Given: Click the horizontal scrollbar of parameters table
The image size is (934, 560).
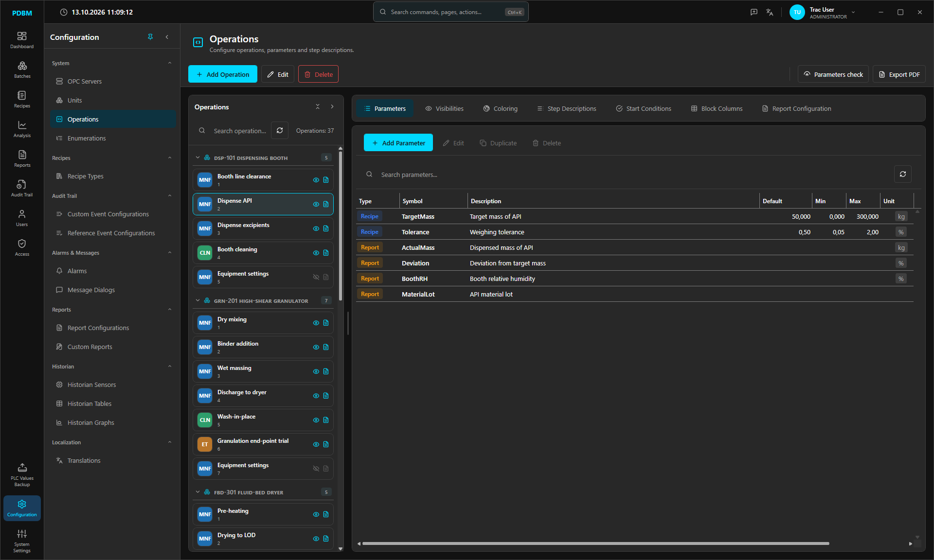Looking at the screenshot, I should [595, 543].
